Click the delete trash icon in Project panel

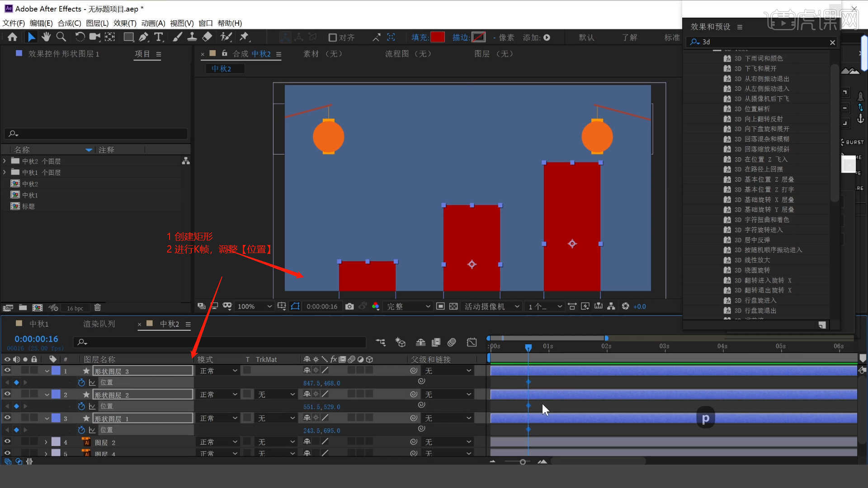point(97,308)
